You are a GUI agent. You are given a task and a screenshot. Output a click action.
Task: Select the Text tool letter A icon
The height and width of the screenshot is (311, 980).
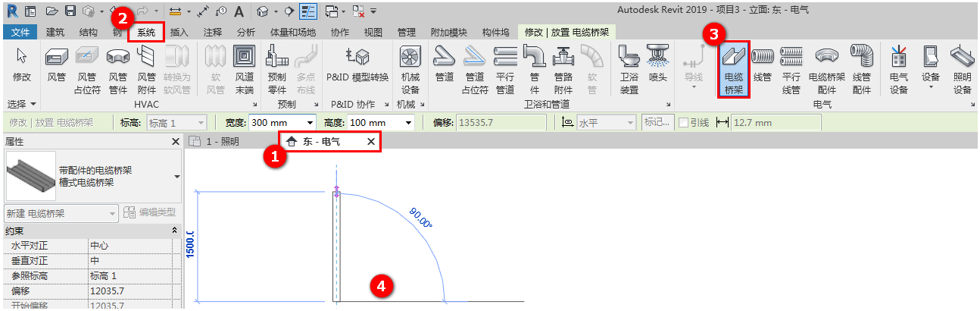tap(239, 11)
